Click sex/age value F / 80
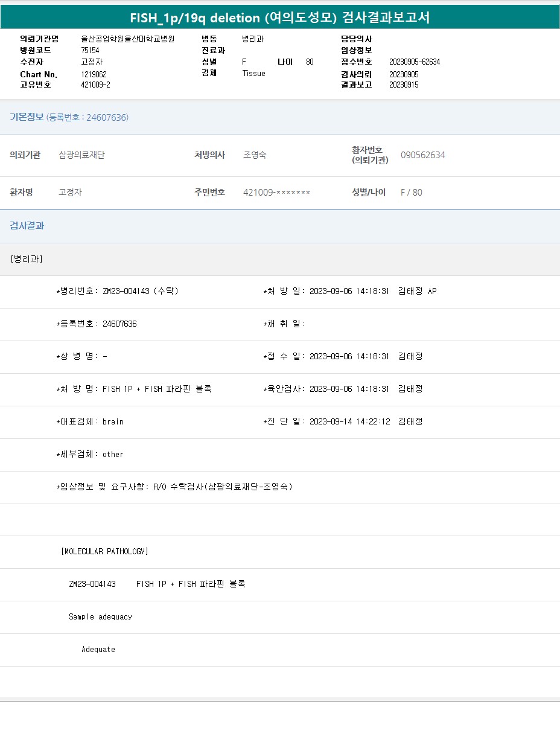Viewport: 560px width, 736px height. [x=412, y=193]
